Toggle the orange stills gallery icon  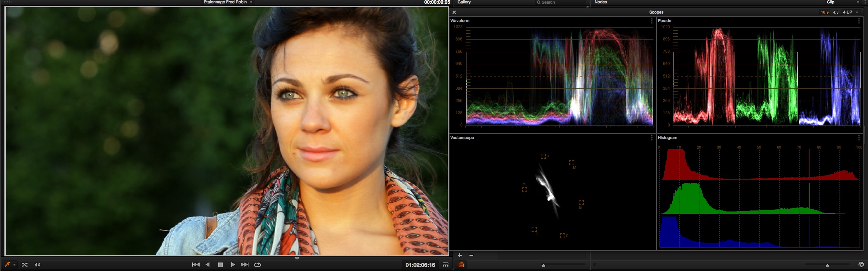click(461, 265)
